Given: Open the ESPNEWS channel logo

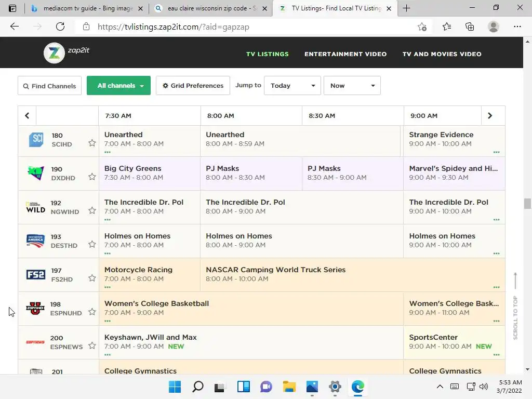Looking at the screenshot, I should pos(35,342).
